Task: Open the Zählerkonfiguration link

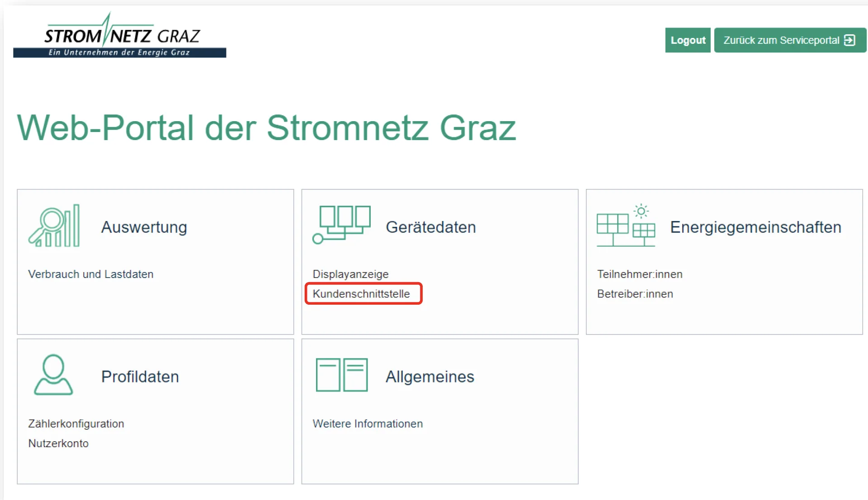Action: coord(76,424)
